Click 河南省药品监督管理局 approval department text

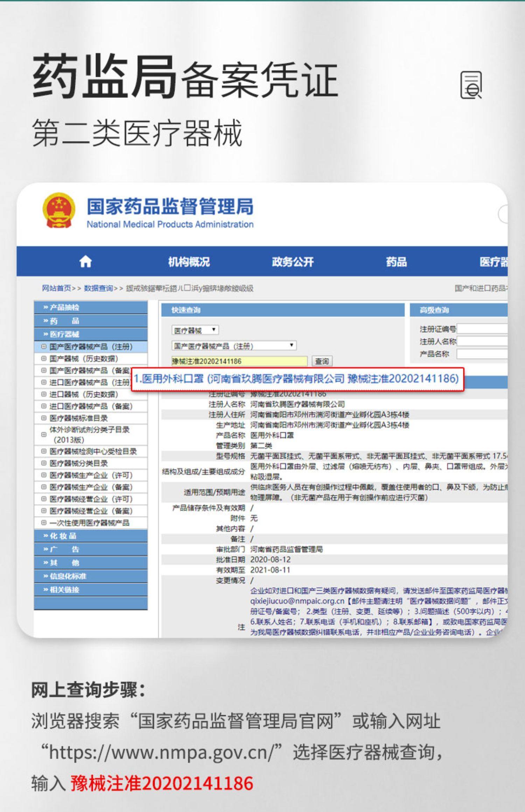click(286, 549)
